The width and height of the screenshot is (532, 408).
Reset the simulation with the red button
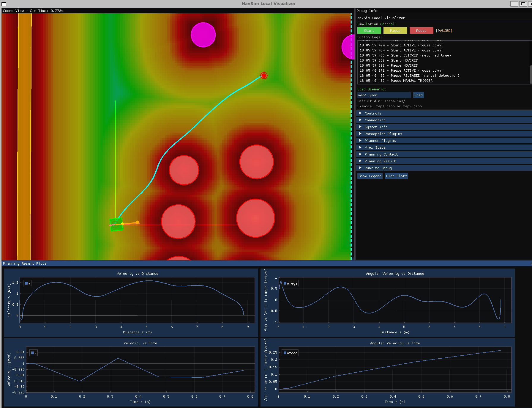tap(421, 31)
